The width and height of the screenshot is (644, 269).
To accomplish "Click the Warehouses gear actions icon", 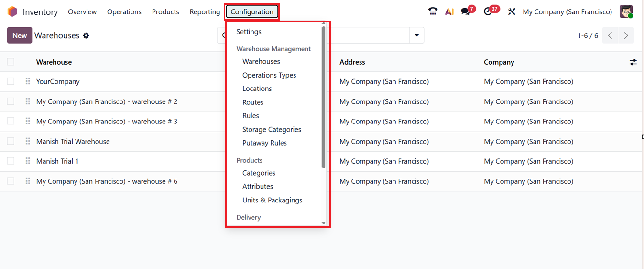I will click(86, 35).
